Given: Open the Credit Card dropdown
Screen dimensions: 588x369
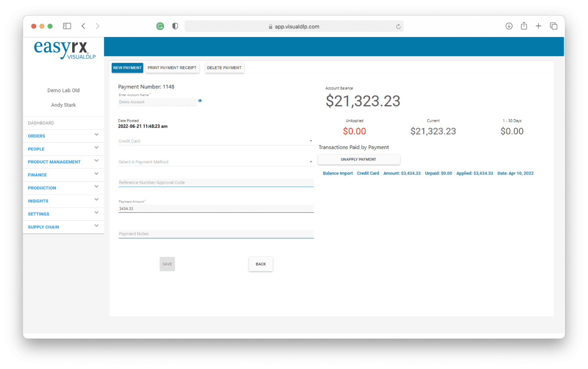Looking at the screenshot, I should pyautogui.click(x=216, y=141).
